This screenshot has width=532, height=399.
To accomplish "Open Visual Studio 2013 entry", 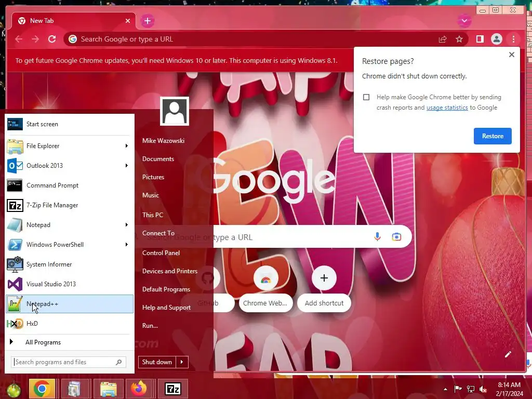I will click(69, 284).
